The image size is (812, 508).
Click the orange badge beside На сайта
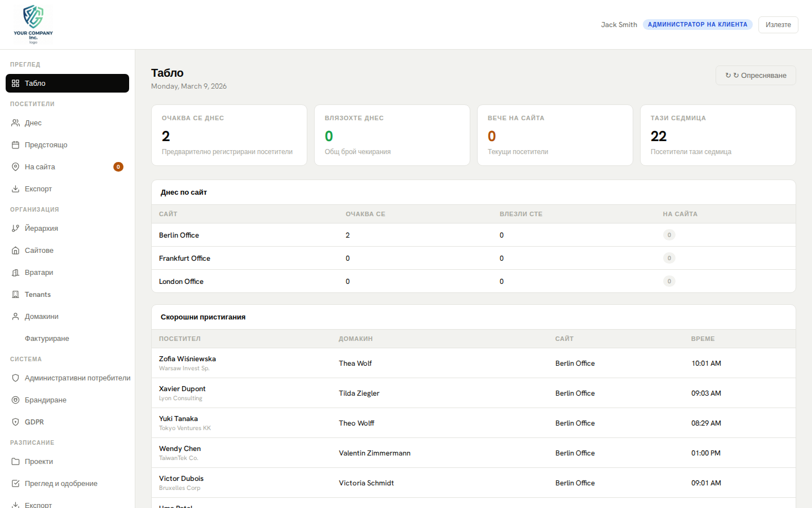118,167
